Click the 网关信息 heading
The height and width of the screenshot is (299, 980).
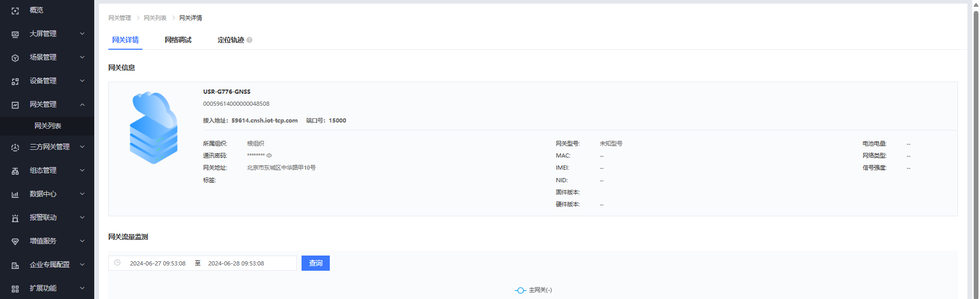(121, 68)
